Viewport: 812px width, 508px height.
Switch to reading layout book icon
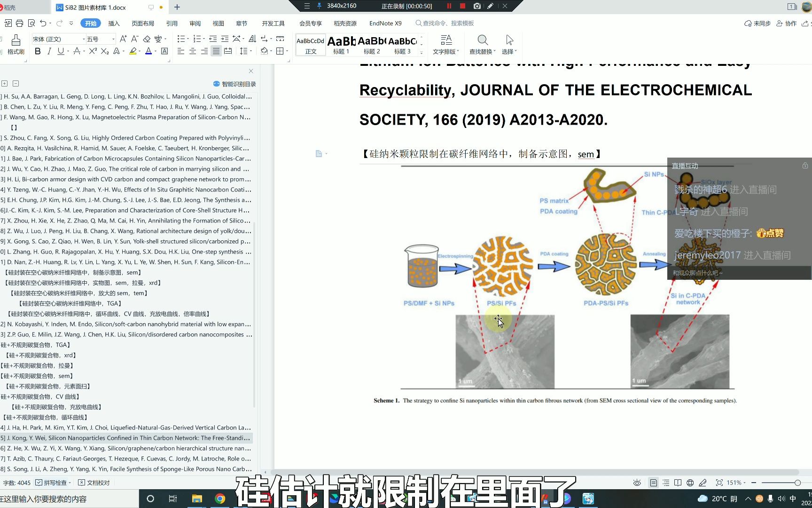pos(678,483)
